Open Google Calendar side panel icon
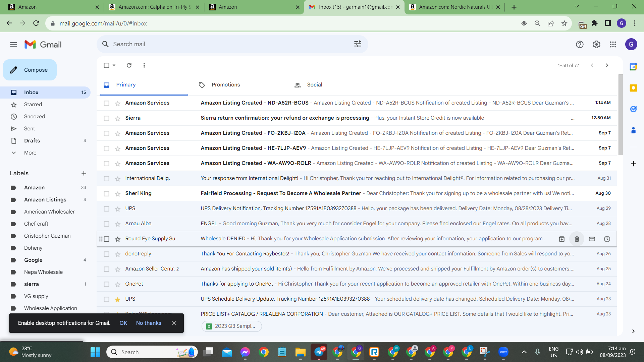Screen dimensions: 644x362 pyautogui.click(x=633, y=67)
